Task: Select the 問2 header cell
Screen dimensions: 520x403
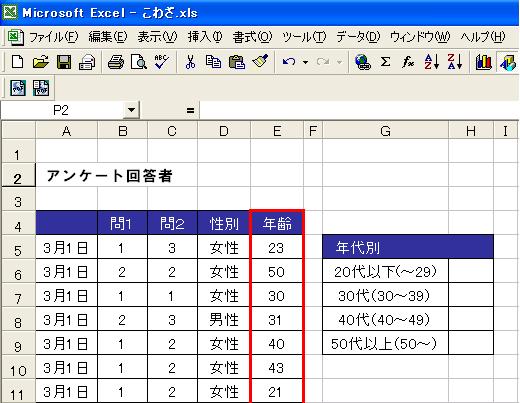Action: (x=172, y=223)
